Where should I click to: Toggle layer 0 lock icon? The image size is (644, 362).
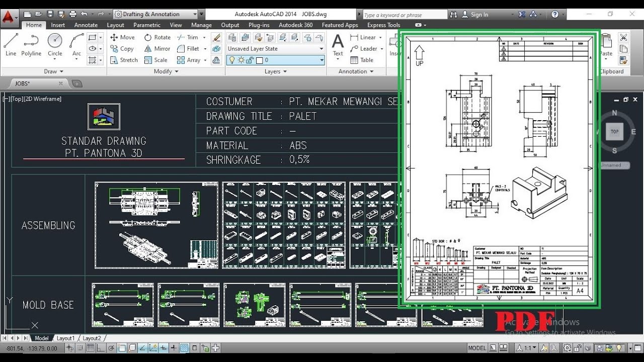tap(250, 60)
